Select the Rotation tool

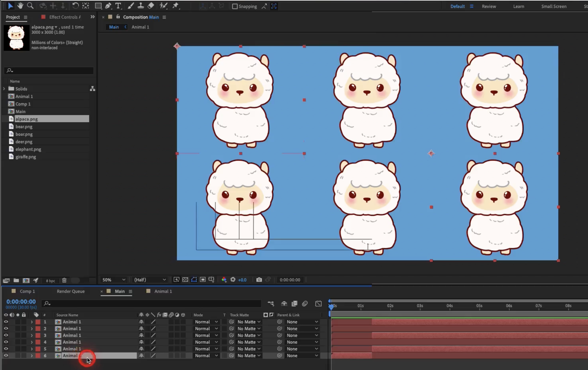click(x=75, y=6)
